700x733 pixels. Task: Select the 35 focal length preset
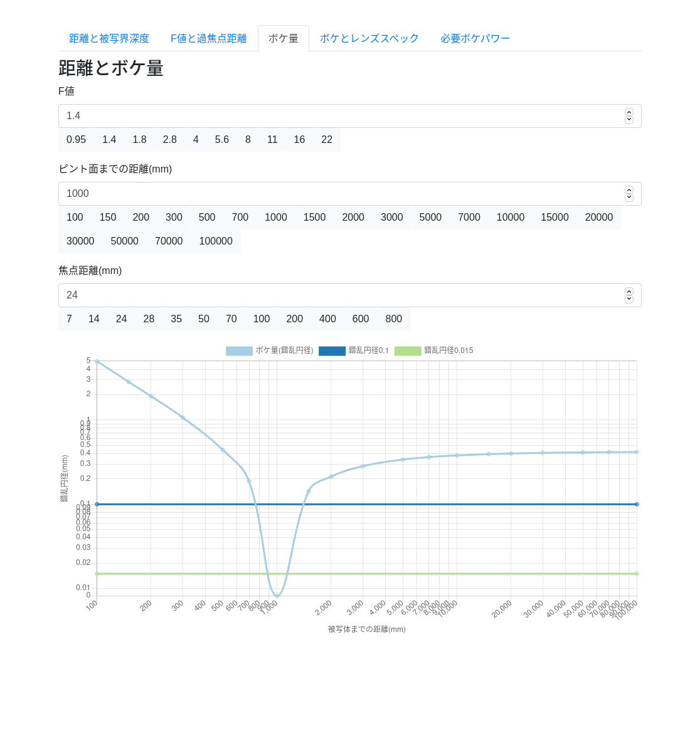coord(176,319)
